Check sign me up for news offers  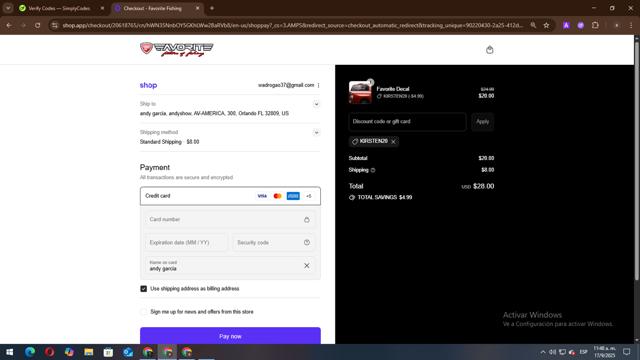pos(144,312)
